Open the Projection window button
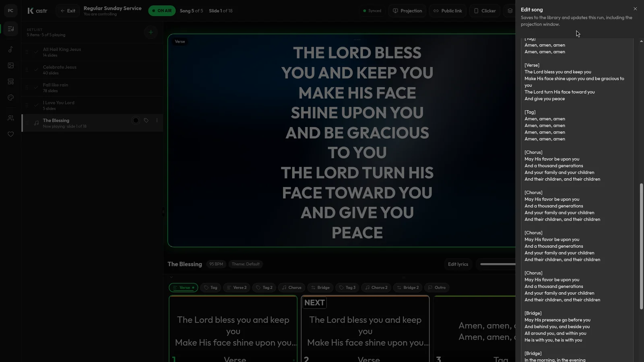This screenshot has height=362, width=644. click(x=407, y=11)
